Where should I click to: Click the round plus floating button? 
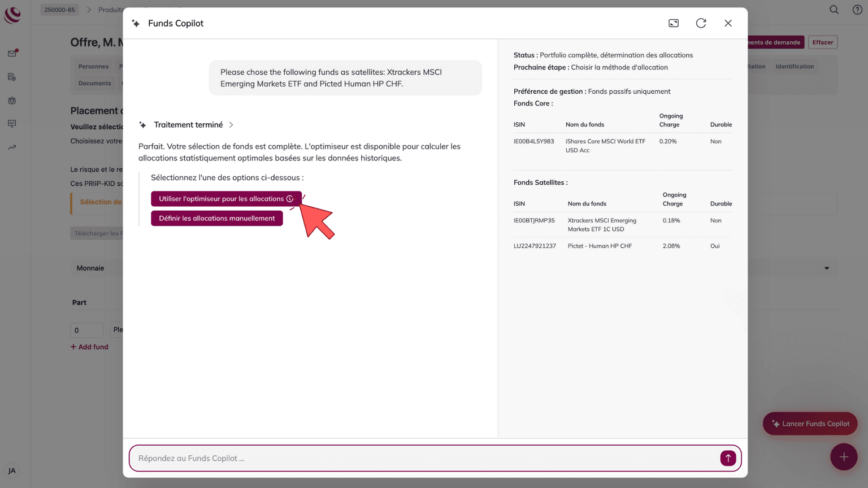pyautogui.click(x=843, y=457)
